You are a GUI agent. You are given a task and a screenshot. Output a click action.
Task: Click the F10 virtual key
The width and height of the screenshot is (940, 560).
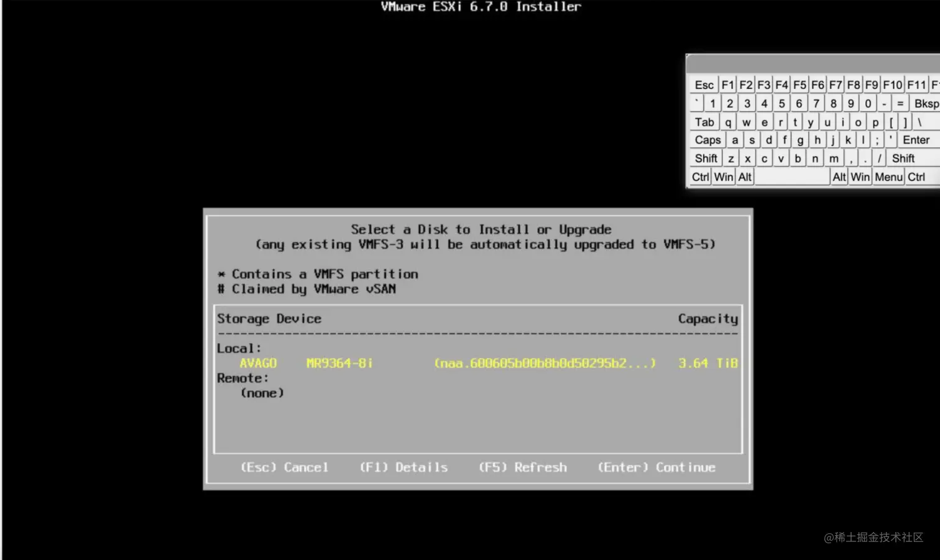893,85
